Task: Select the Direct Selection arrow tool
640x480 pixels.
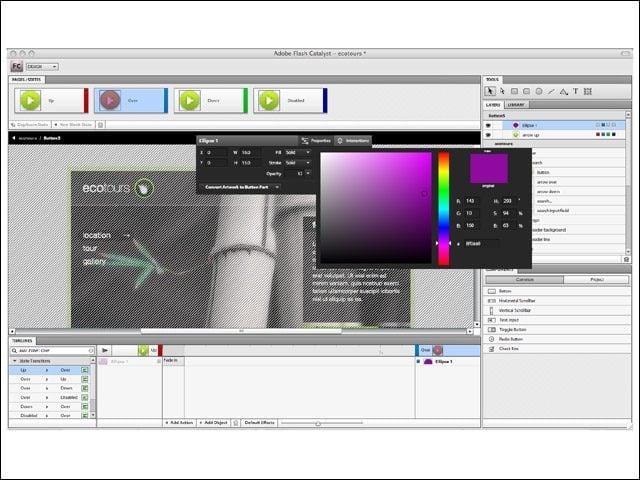Action: coord(502,91)
